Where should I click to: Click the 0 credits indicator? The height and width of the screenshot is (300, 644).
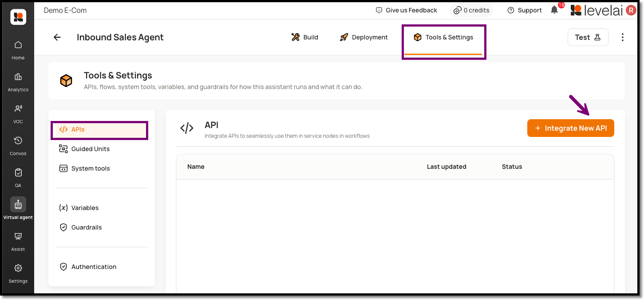(x=471, y=10)
